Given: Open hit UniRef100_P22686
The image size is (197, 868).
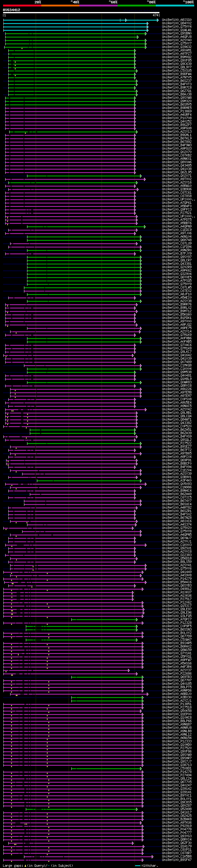Looking at the screenshot, I should point(177,674).
